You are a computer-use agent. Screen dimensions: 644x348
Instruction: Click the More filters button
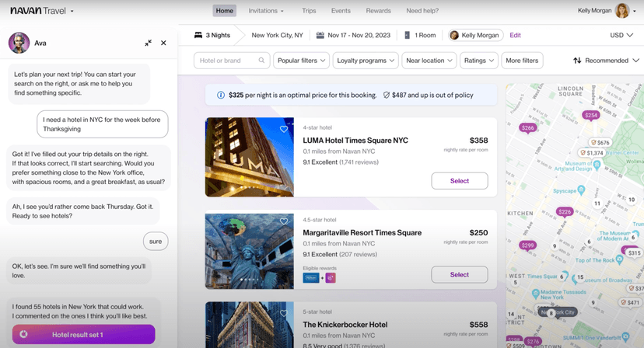pos(522,61)
